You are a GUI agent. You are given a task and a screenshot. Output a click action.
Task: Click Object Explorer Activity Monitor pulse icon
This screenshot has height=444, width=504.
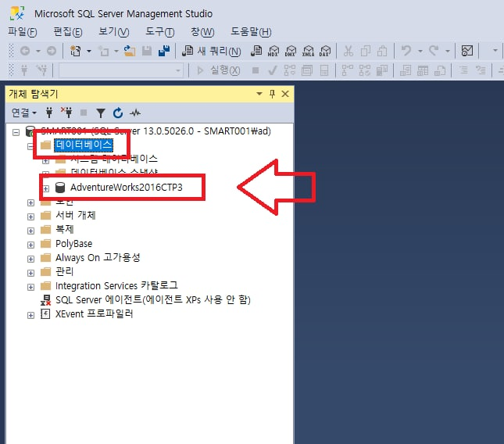coord(135,113)
